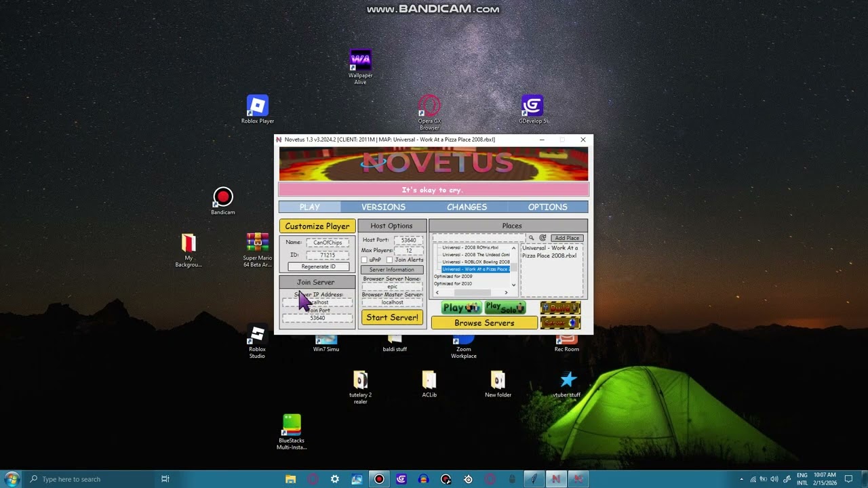The height and width of the screenshot is (488, 868).
Task: Select 'Universal - 2008 The Undead Coming' place
Action: (x=475, y=255)
